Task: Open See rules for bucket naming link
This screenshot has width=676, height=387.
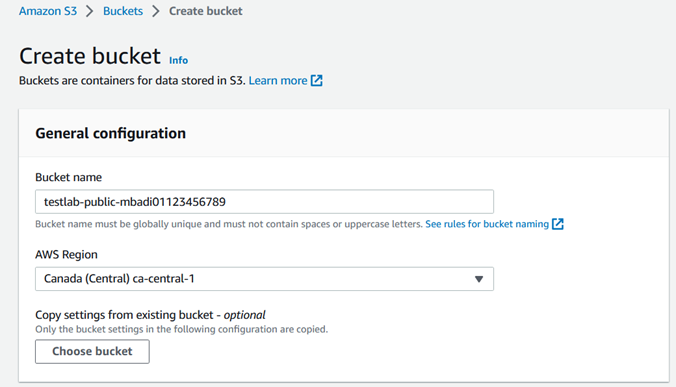Action: point(487,224)
